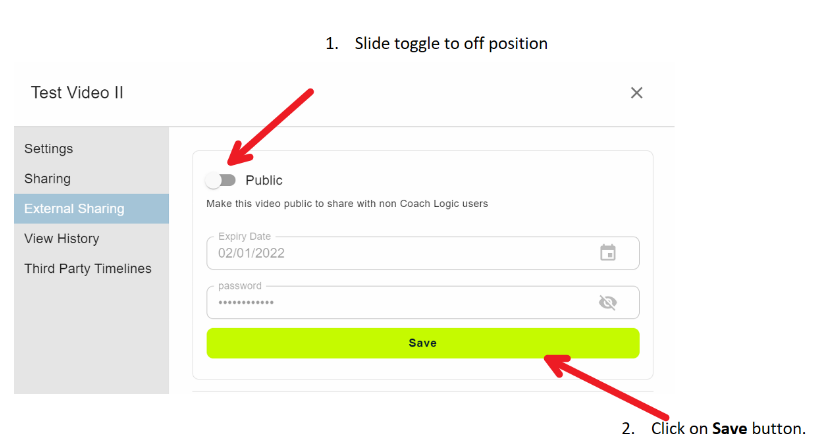
Task: Click the Test Video II dialog title
Action: (x=77, y=93)
